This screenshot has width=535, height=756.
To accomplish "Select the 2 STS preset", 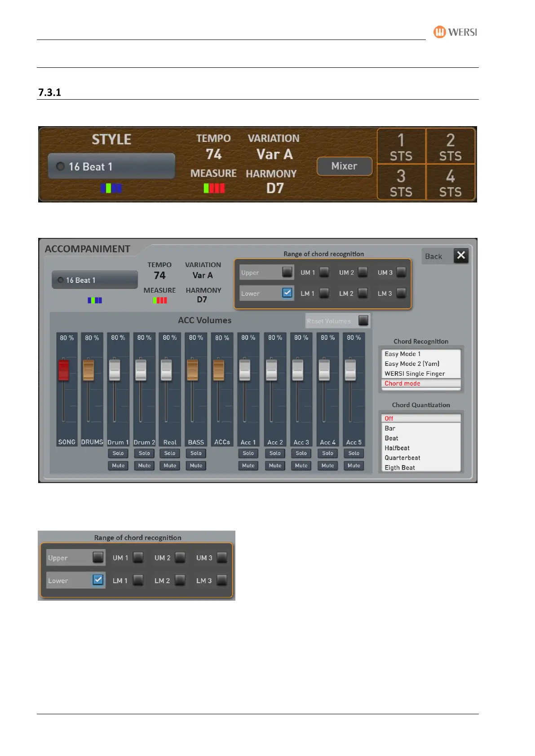I will tap(450, 146).
